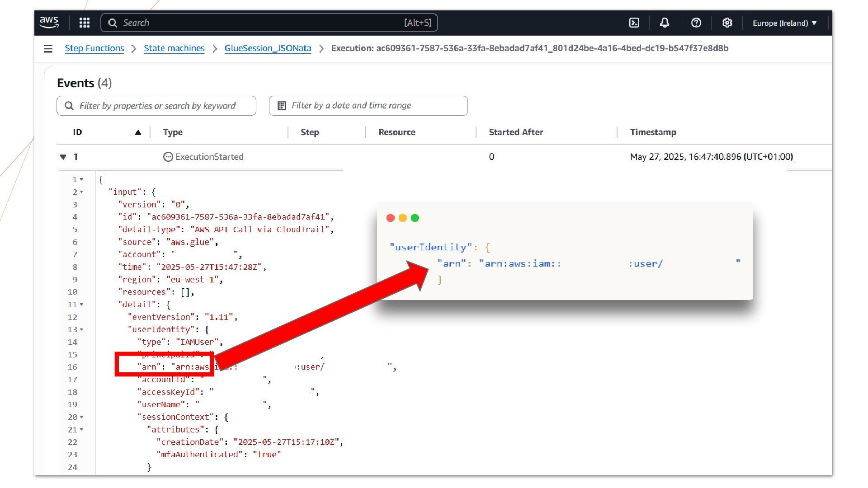
Task: Open the help question mark icon
Action: tap(696, 23)
